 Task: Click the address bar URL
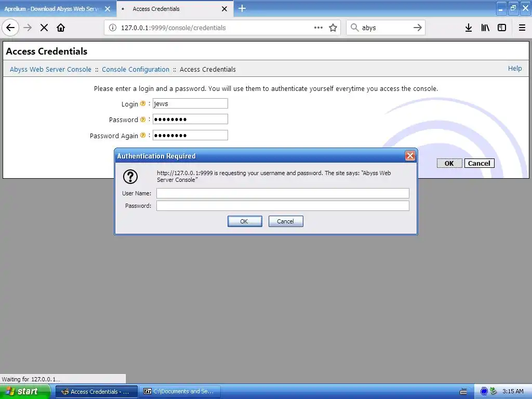click(173, 28)
